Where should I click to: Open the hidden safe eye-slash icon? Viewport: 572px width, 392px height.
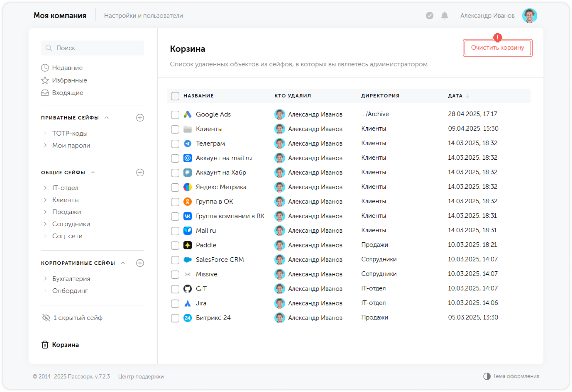point(46,318)
